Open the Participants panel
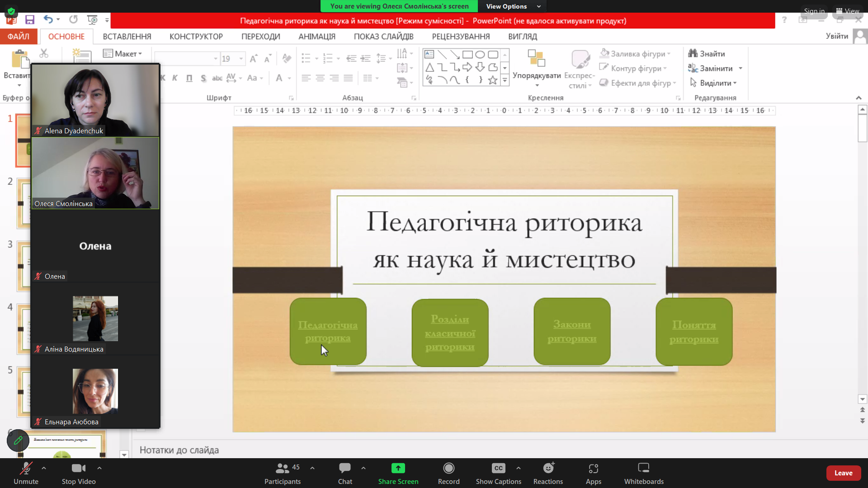Viewport: 868px width, 488px height. 283,473
